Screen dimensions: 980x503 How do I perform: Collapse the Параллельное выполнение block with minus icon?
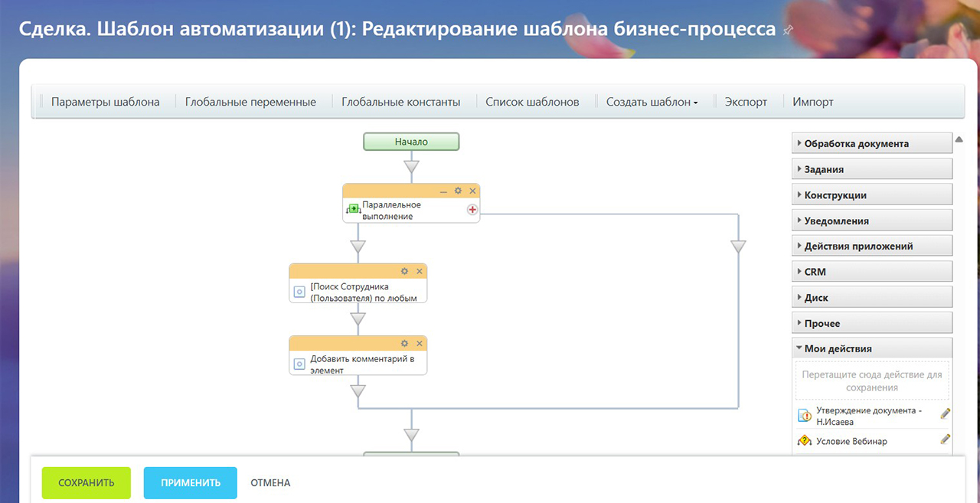click(x=443, y=191)
